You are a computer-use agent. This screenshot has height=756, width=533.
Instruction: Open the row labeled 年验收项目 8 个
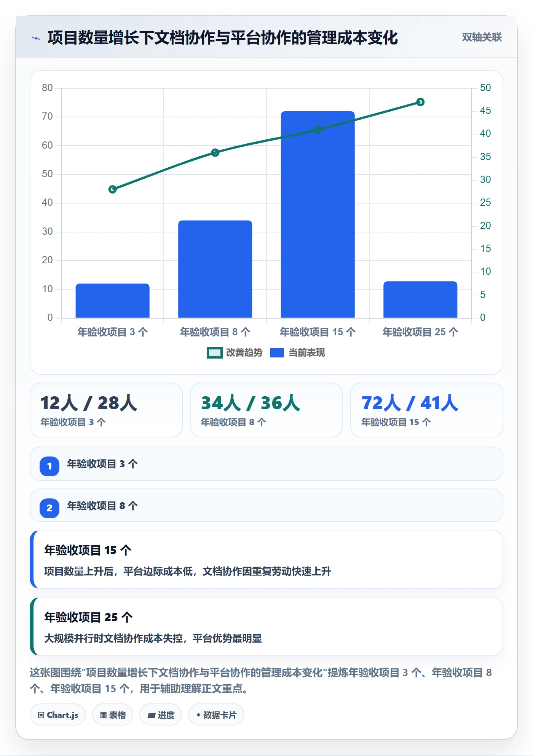click(266, 506)
